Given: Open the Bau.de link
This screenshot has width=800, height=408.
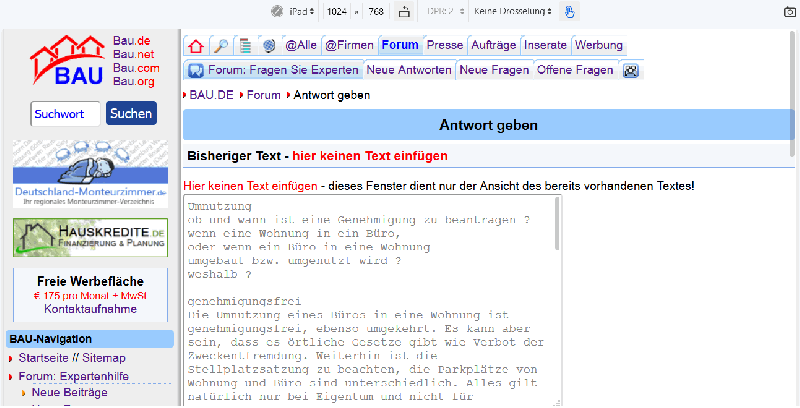Looking at the screenshot, I should click(x=132, y=41).
